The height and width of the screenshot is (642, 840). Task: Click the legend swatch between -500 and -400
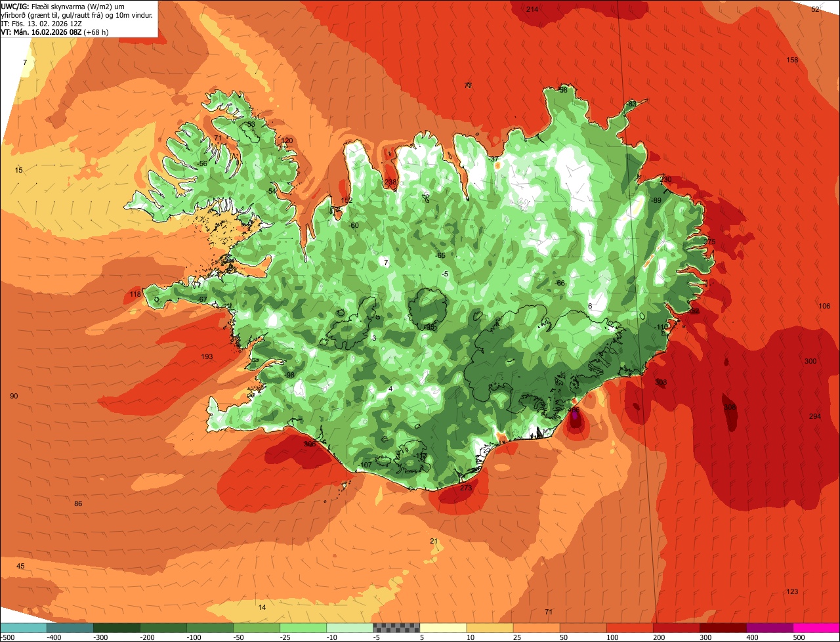tap(24, 628)
